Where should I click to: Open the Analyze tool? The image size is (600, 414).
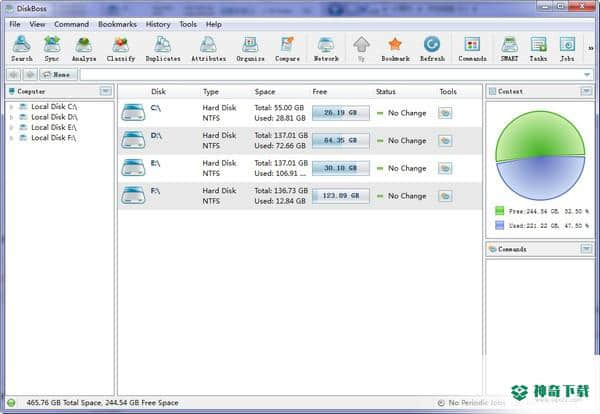point(84,49)
